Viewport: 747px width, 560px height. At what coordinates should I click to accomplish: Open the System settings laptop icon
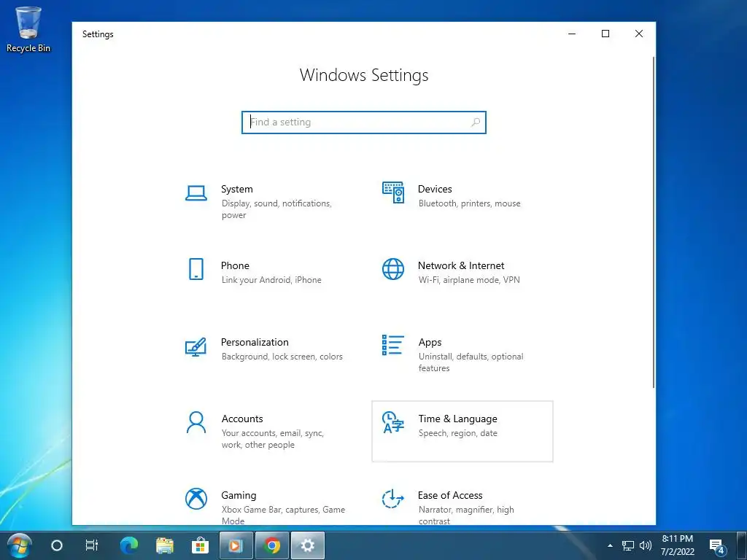pyautogui.click(x=196, y=193)
